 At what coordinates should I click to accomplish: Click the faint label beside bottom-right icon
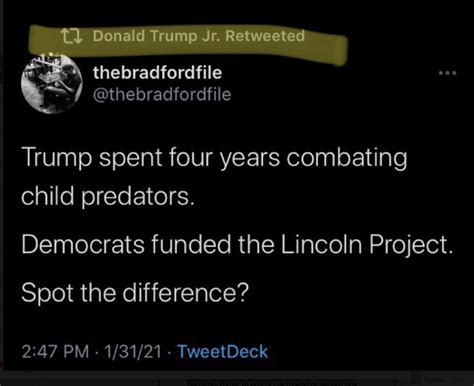click(x=432, y=379)
